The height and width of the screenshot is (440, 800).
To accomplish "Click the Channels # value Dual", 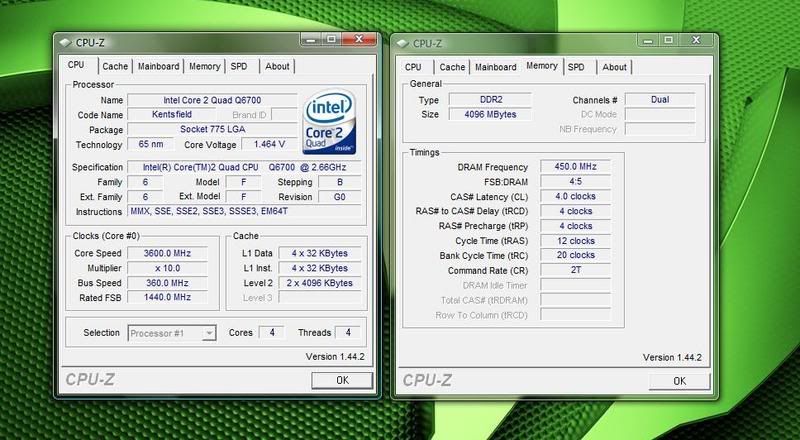I will tap(660, 100).
